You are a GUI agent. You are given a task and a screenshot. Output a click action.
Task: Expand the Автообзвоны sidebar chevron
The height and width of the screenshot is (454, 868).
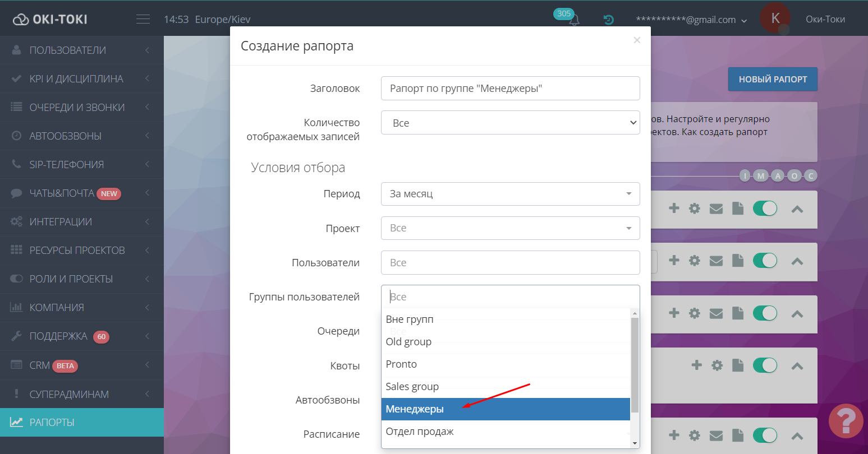147,136
